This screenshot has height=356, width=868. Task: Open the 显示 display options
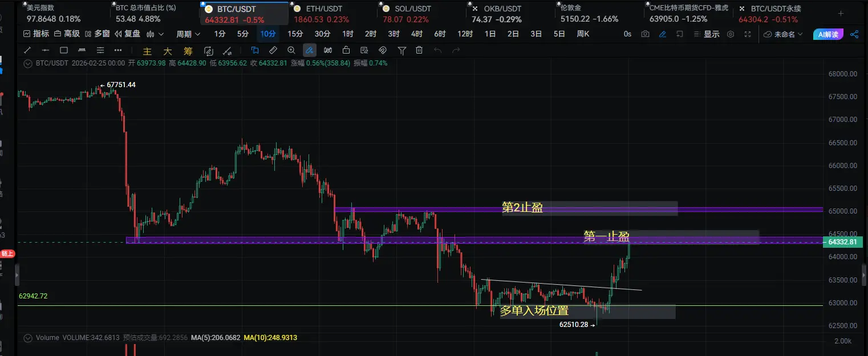coord(707,34)
